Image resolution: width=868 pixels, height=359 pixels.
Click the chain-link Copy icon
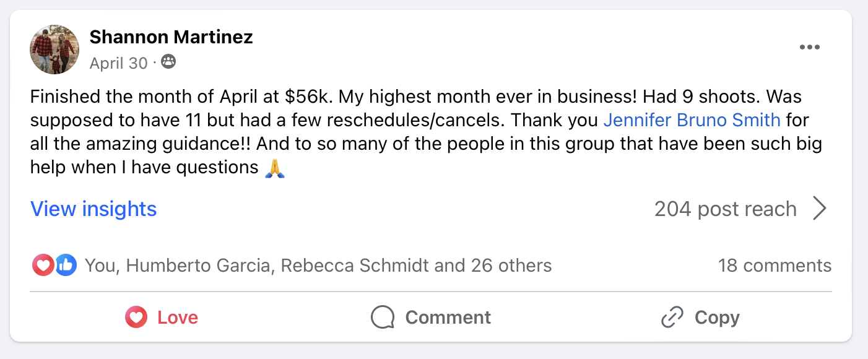pos(672,318)
